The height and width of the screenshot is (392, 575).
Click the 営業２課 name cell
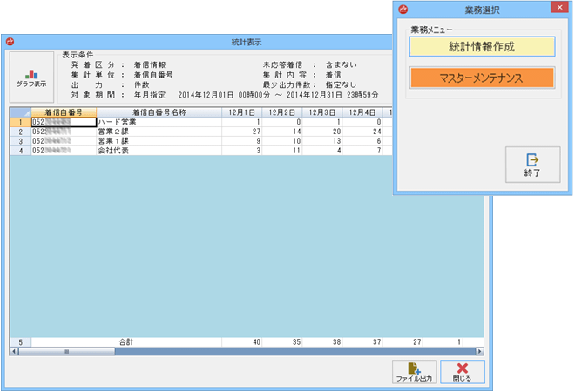pyautogui.click(x=158, y=132)
